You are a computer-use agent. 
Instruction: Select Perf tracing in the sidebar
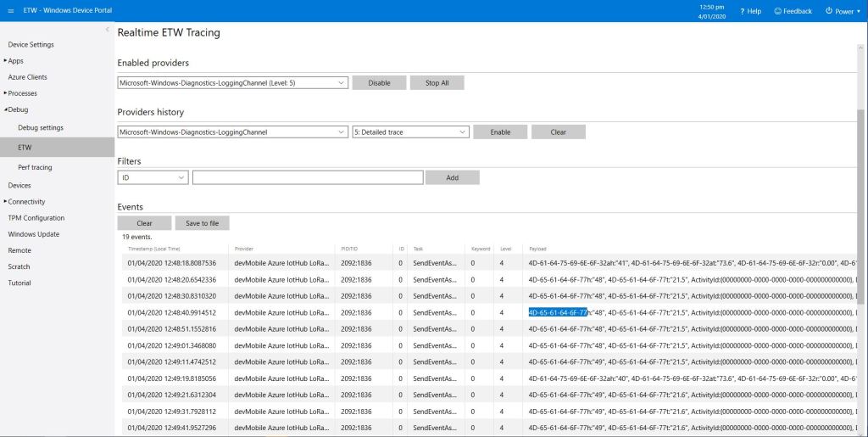pyautogui.click(x=35, y=167)
